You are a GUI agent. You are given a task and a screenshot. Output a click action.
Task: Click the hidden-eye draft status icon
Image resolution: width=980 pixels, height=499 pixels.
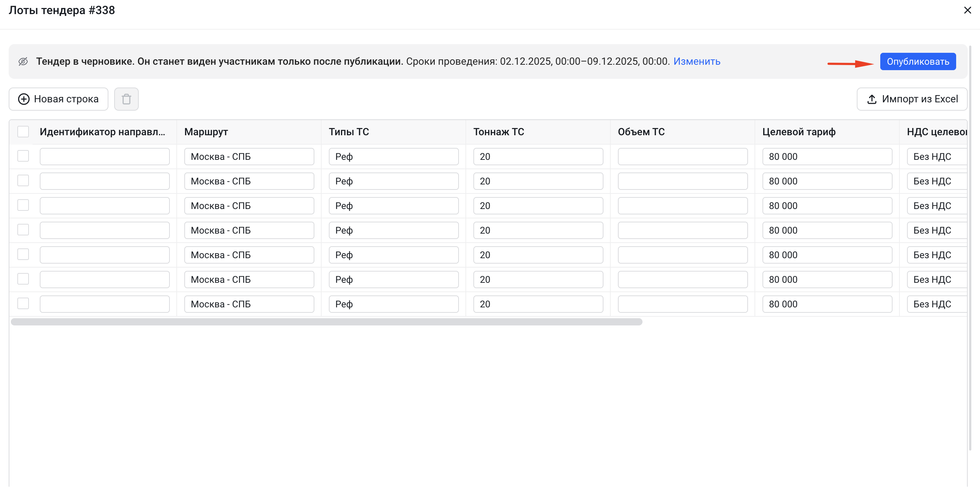click(23, 61)
